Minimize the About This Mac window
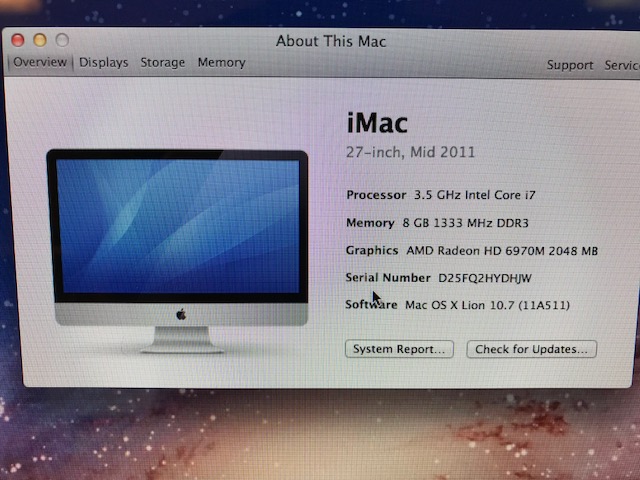Viewport: 640px width, 480px height. (x=40, y=40)
